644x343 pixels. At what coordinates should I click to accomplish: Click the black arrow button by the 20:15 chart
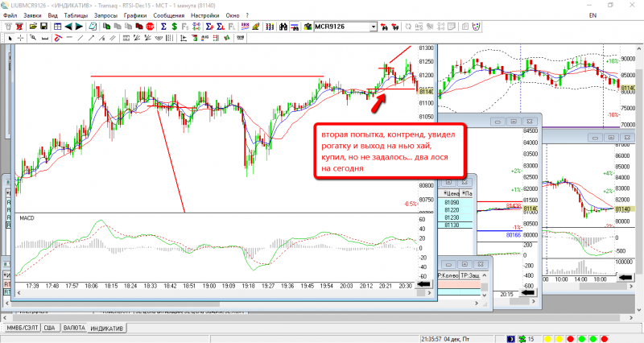pyautogui.click(x=527, y=293)
